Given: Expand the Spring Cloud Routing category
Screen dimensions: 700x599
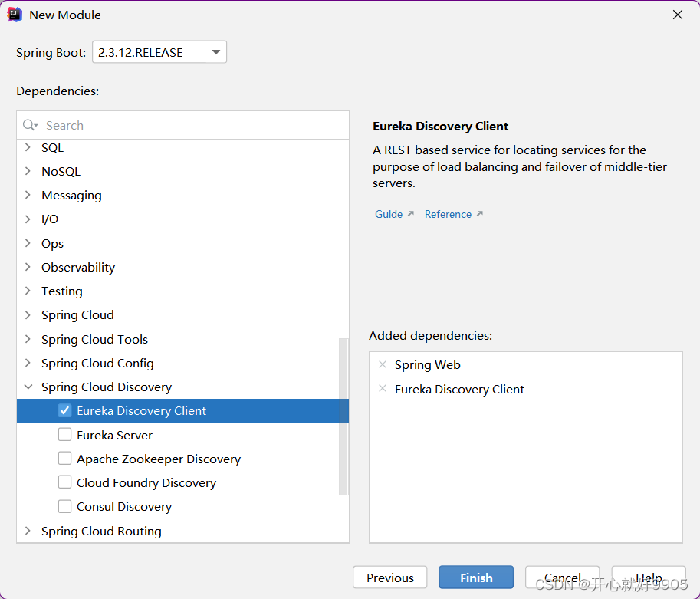Looking at the screenshot, I should tap(27, 531).
